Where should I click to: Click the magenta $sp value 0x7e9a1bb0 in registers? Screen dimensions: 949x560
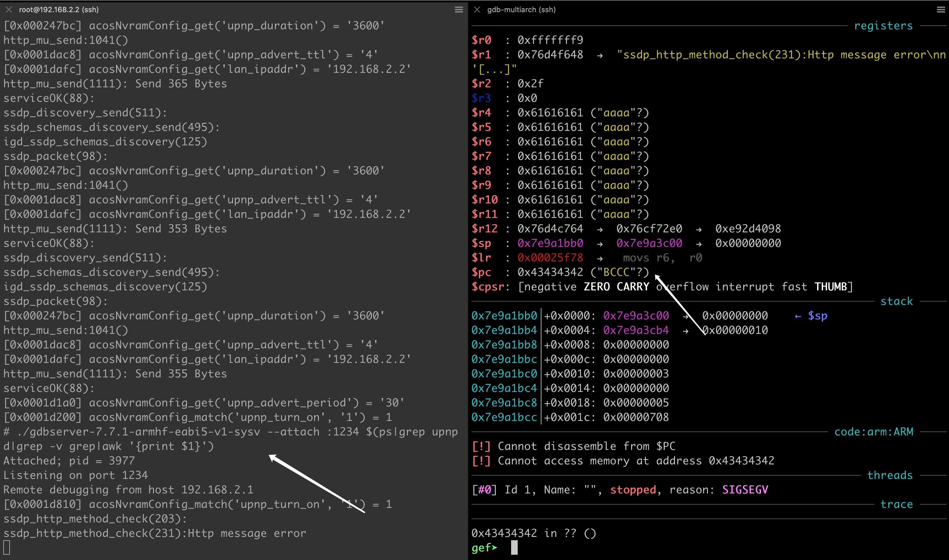pyautogui.click(x=550, y=243)
